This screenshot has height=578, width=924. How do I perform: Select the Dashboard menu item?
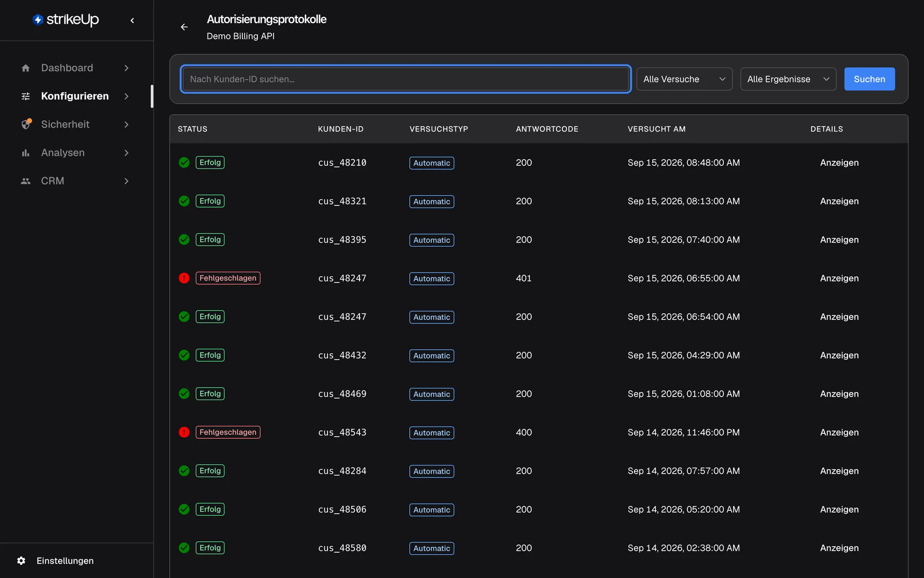coord(75,68)
